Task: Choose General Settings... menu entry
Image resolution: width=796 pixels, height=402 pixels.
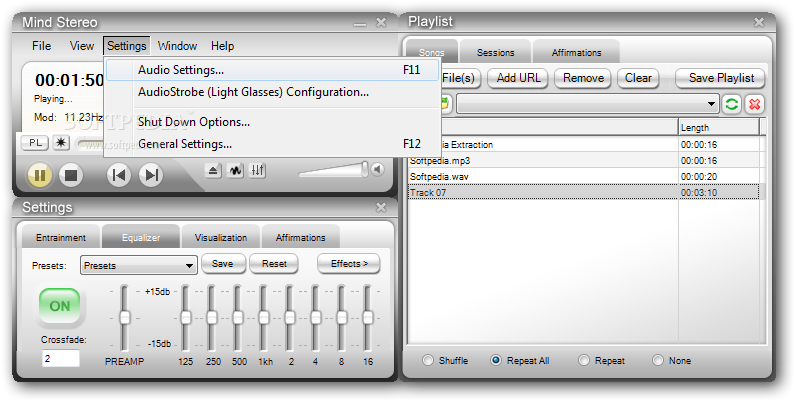Action: (x=273, y=144)
